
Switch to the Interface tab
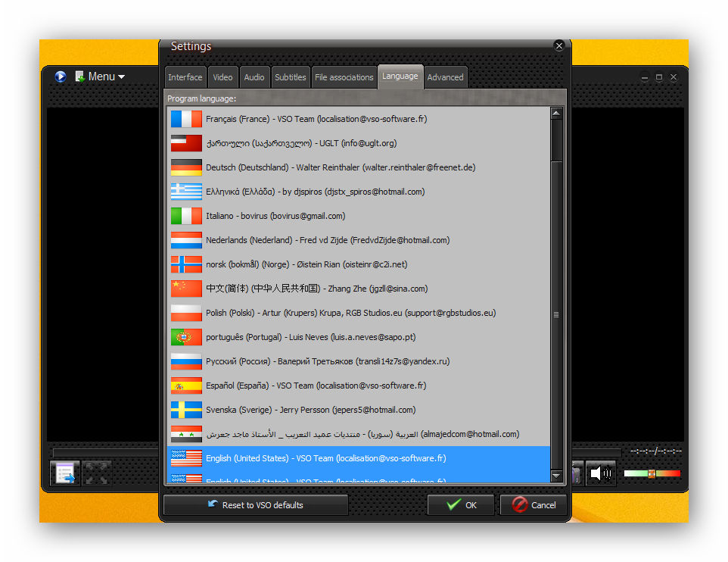click(185, 77)
